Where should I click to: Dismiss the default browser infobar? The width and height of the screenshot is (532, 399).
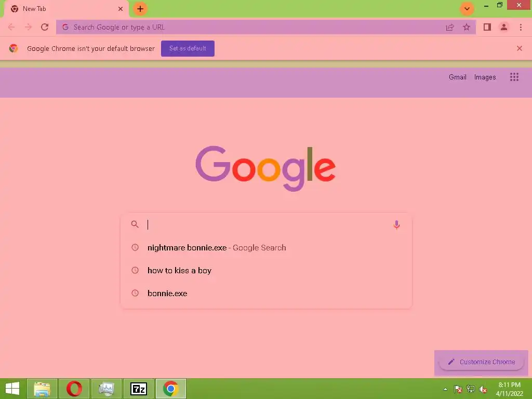click(x=520, y=48)
